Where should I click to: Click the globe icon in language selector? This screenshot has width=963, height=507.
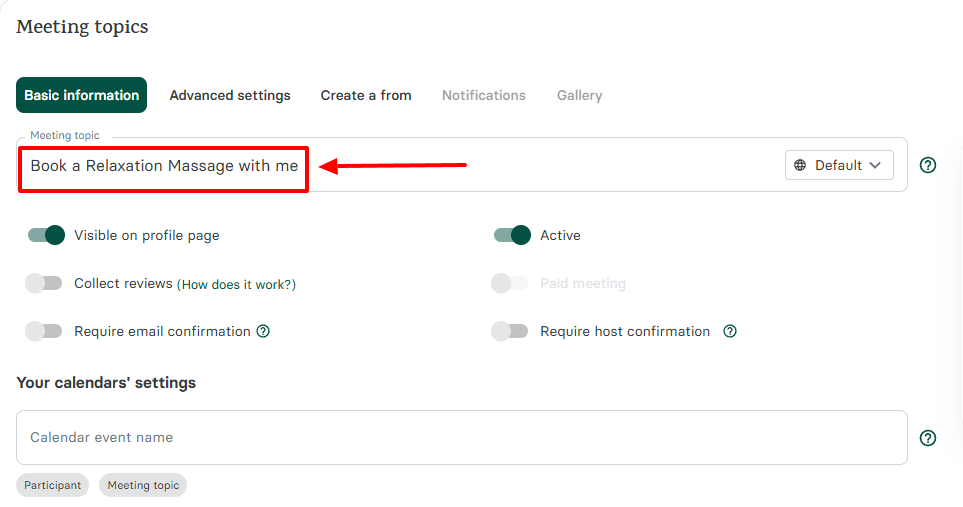800,166
